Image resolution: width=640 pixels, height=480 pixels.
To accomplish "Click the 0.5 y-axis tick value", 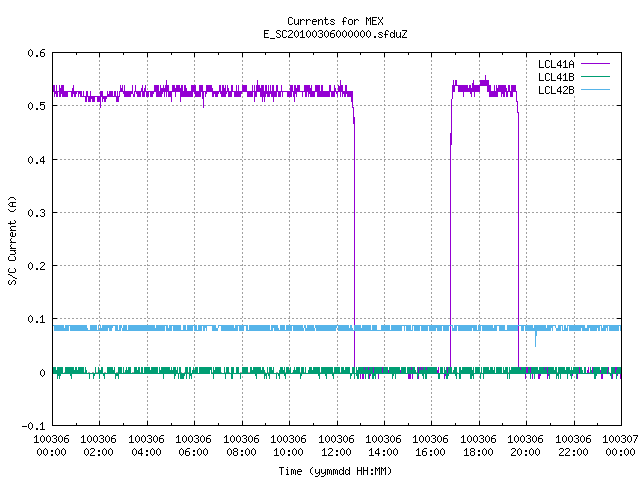I will pos(36,106).
